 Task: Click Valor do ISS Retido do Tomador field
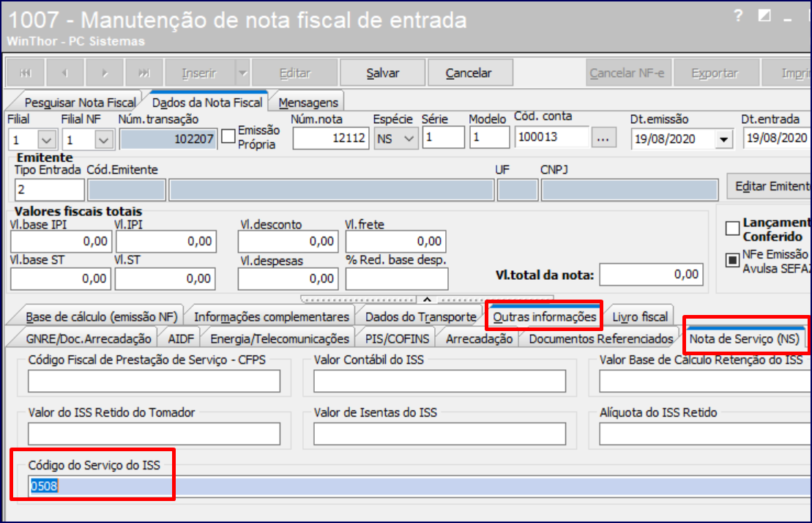[154, 434]
